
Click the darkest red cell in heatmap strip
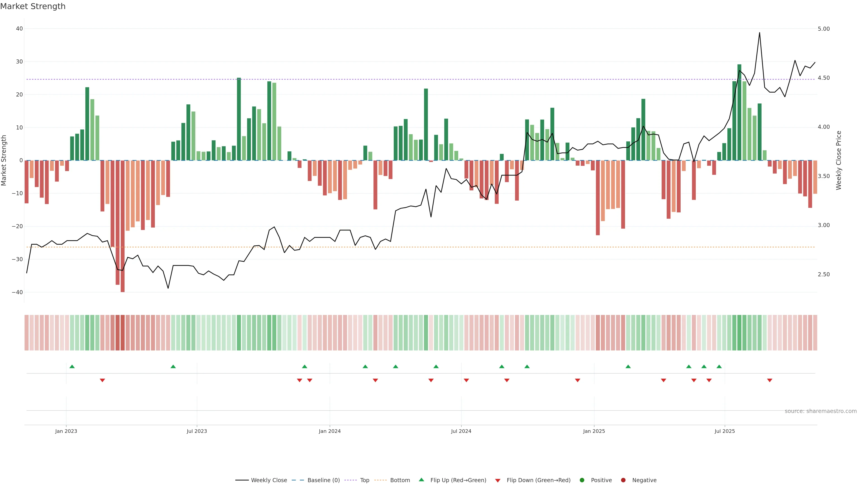(123, 332)
